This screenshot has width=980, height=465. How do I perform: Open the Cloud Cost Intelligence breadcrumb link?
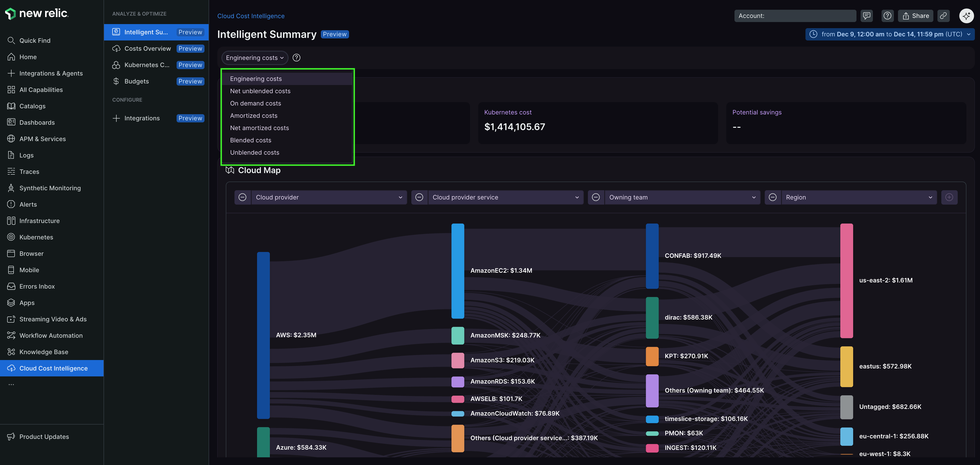click(x=251, y=16)
